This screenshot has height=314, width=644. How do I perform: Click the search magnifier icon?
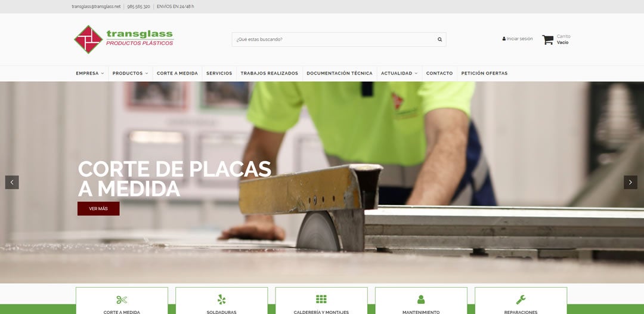pos(439,39)
